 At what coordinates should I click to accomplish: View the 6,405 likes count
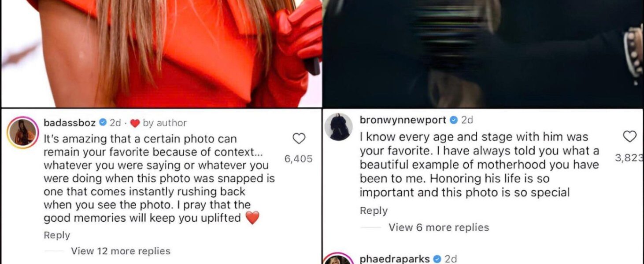click(299, 159)
